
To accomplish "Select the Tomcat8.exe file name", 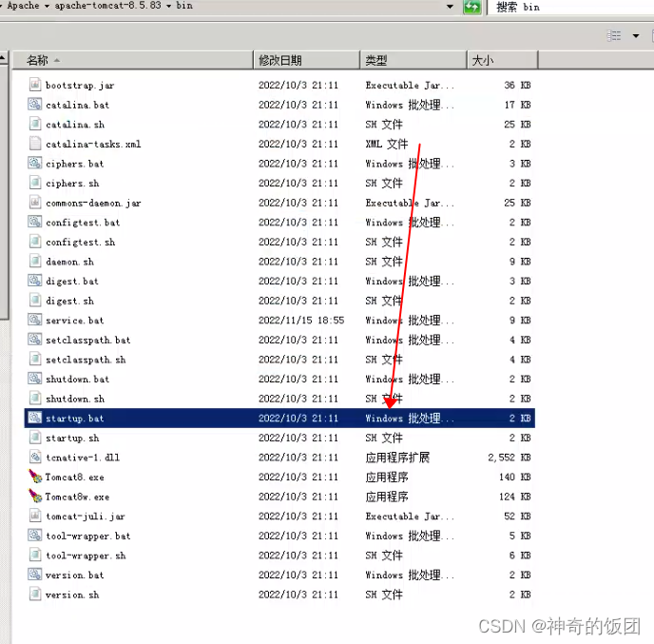I will coord(75,477).
